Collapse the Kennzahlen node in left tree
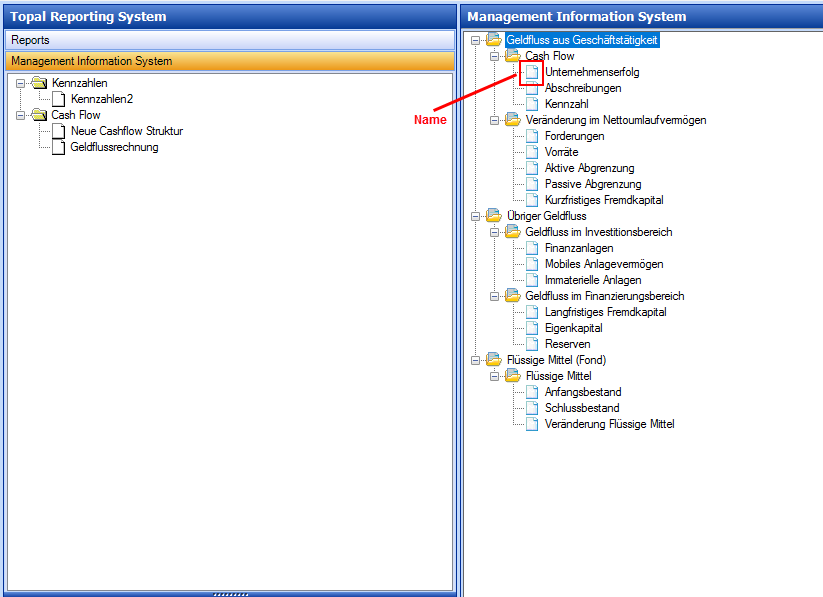The image size is (823, 597). [x=20, y=83]
